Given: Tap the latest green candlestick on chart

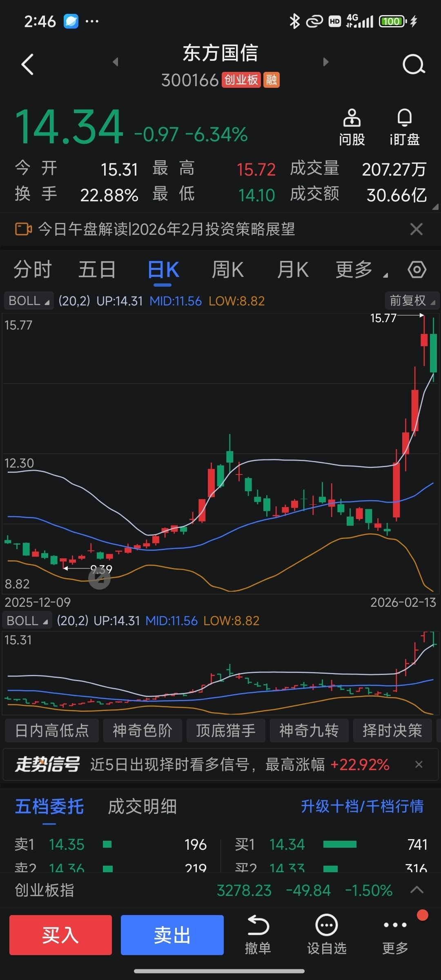Looking at the screenshot, I should pyautogui.click(x=433, y=352).
